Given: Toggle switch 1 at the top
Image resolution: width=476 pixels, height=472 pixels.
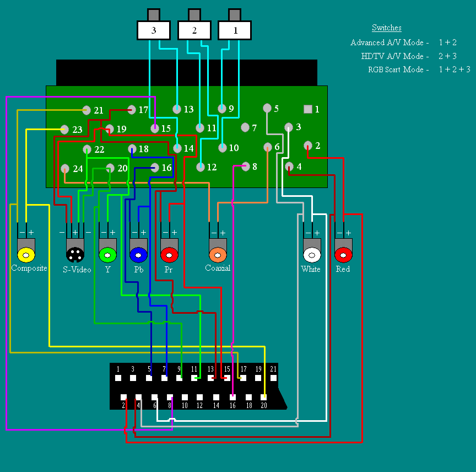Looking at the screenshot, I should click(235, 30).
